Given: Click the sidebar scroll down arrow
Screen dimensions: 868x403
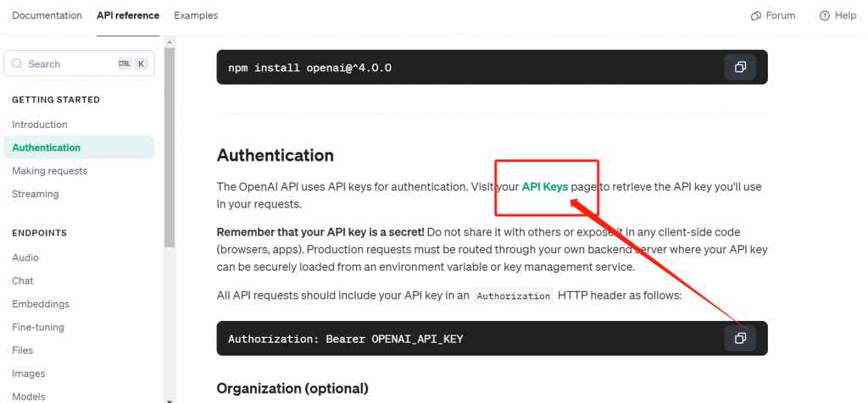Looking at the screenshot, I should tap(170, 399).
